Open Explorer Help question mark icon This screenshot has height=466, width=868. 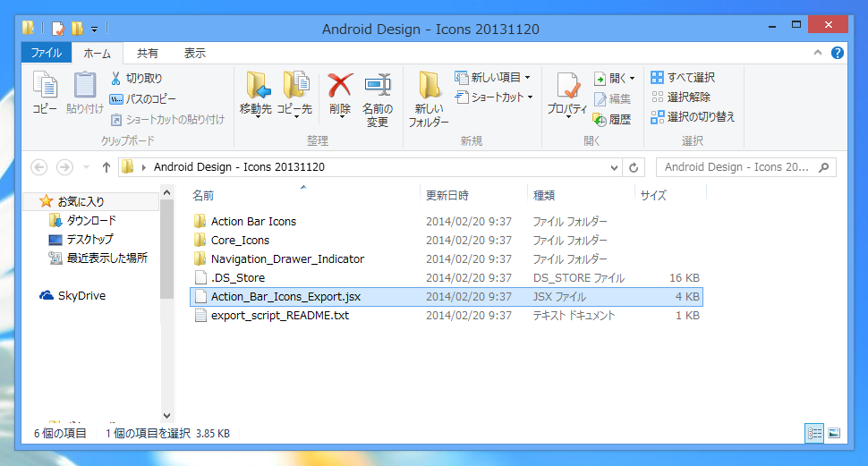pos(838,53)
